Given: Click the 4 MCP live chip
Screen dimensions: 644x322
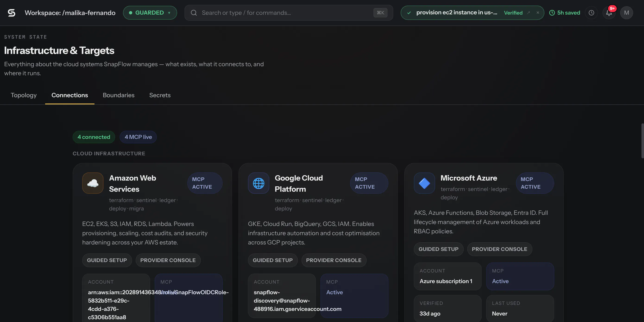Looking at the screenshot, I should click(x=138, y=137).
